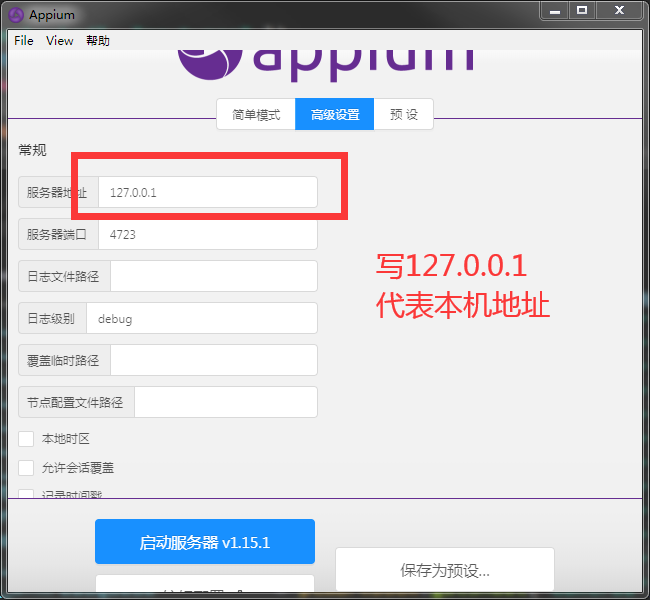Enable the 本地时区 checkbox
This screenshot has height=600, width=650.
pos(26,439)
